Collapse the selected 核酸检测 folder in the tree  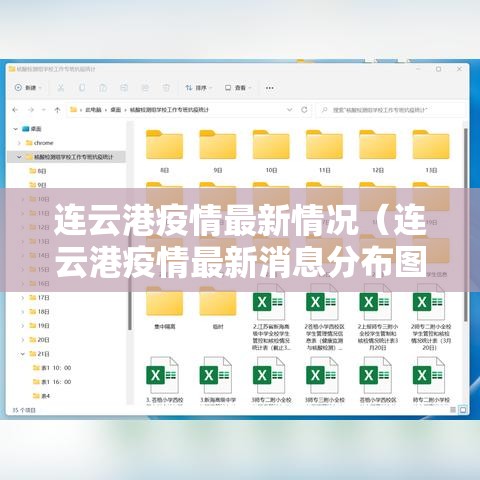19,157
